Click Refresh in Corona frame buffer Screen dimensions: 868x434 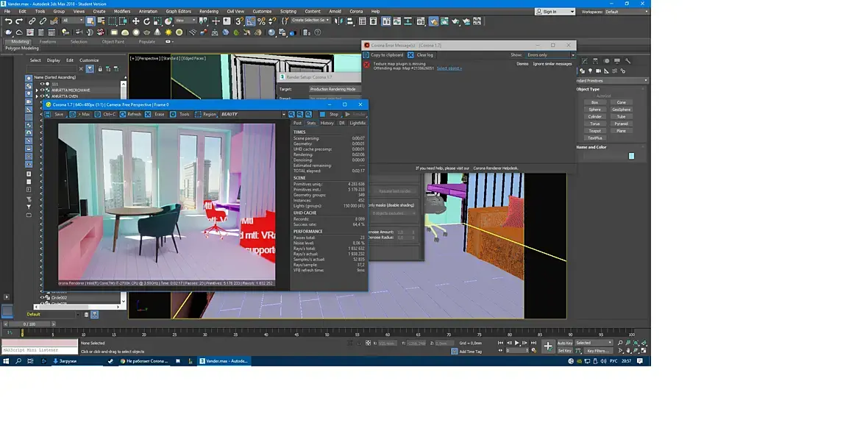tap(131, 114)
